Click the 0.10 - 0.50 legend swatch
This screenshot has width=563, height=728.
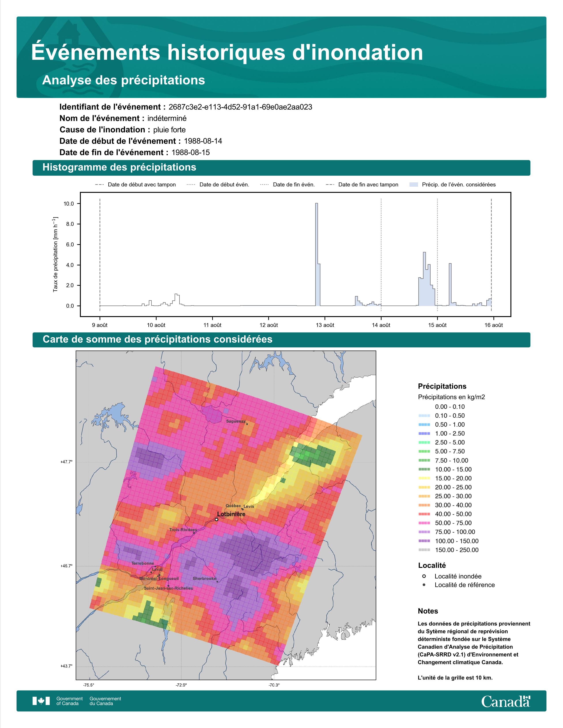(x=424, y=416)
